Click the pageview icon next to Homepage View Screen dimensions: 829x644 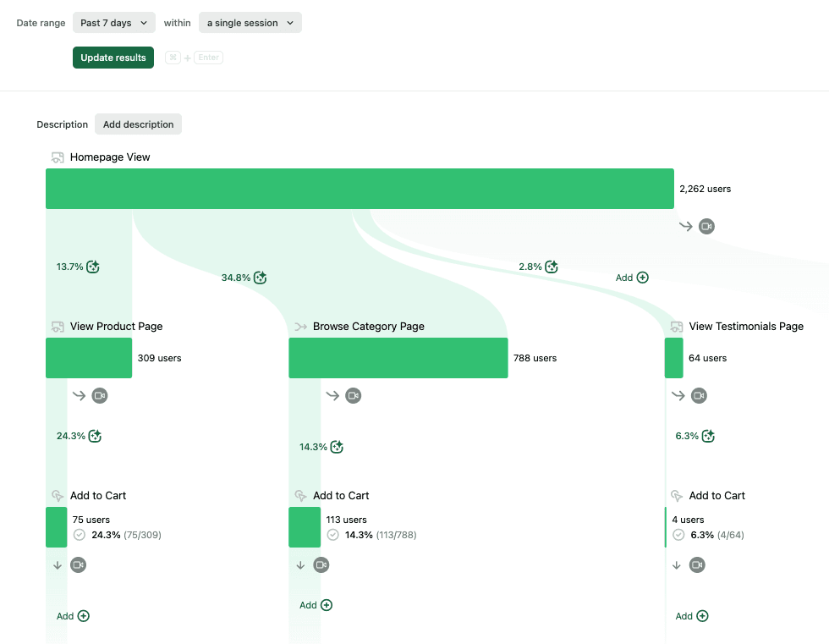58,157
